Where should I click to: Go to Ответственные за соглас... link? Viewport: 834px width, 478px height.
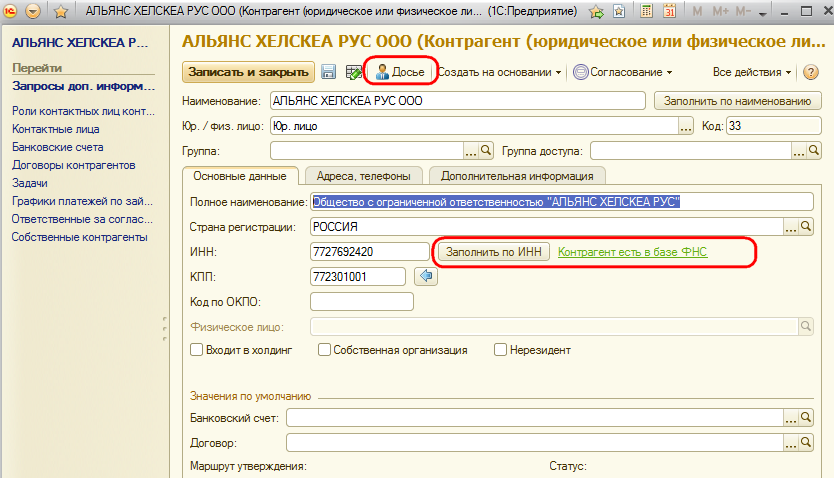click(x=82, y=220)
